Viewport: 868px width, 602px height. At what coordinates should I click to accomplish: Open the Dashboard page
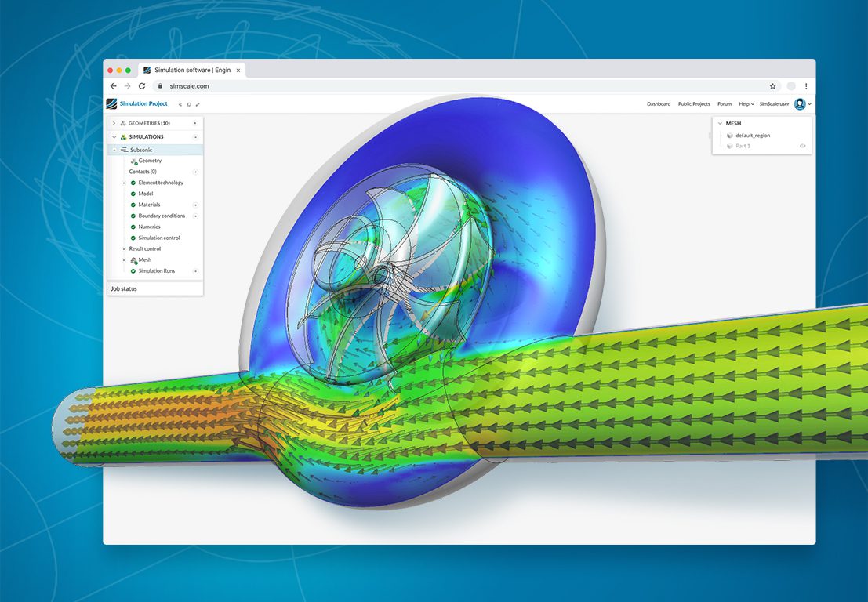(659, 104)
